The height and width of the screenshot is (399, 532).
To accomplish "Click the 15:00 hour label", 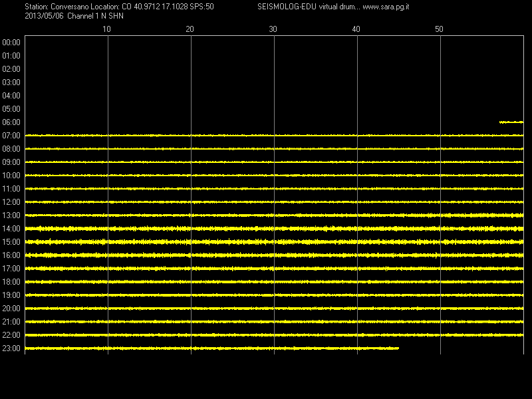I will point(11,242).
